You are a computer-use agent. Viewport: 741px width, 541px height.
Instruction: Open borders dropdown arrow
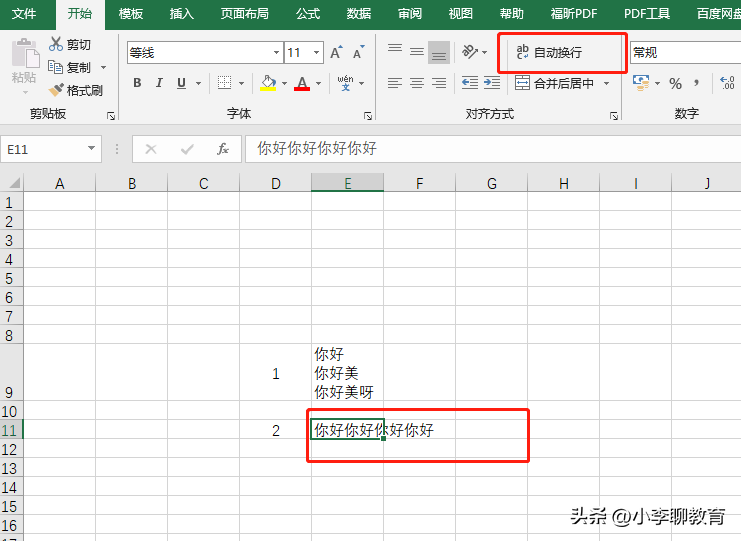[241, 84]
